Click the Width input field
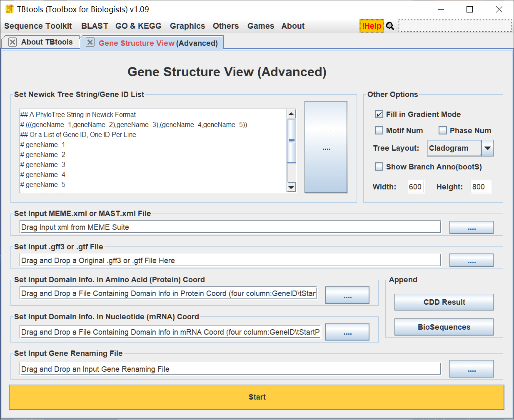 (x=416, y=186)
